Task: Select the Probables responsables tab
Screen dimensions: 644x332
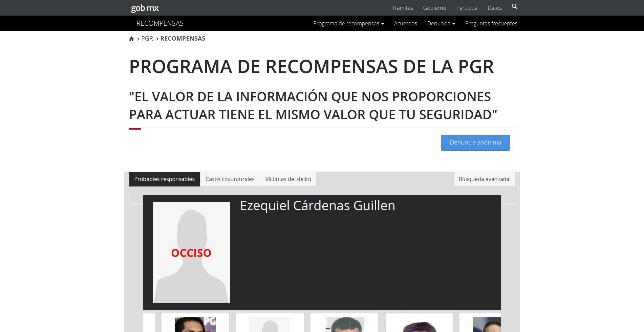Action: (164, 179)
